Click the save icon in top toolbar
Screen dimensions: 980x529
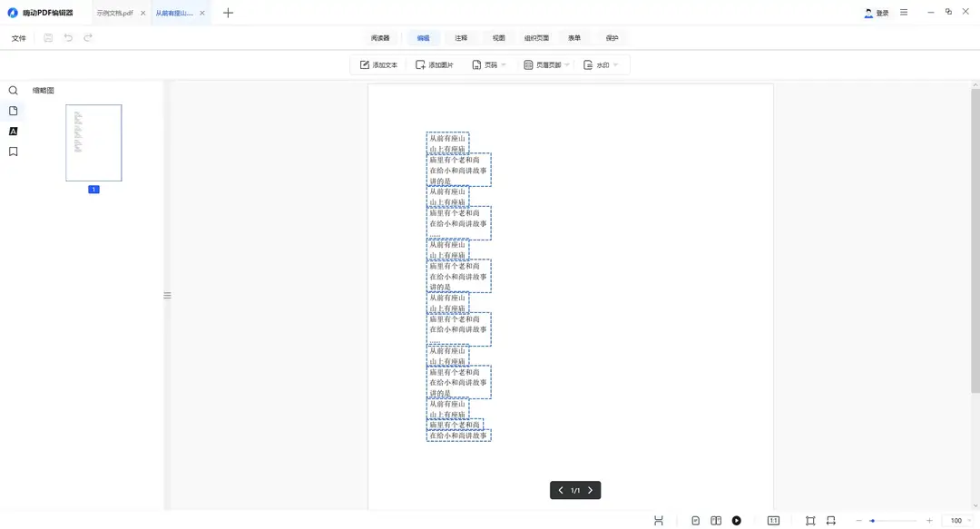click(48, 37)
